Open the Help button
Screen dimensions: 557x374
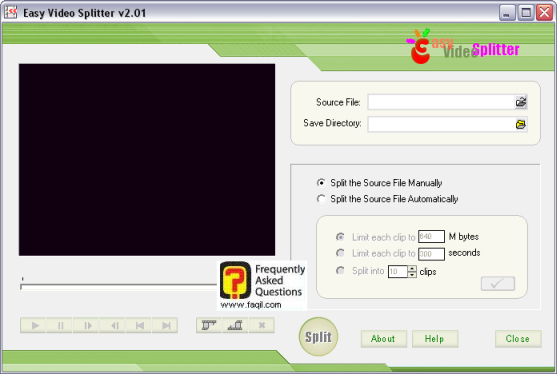coord(435,339)
